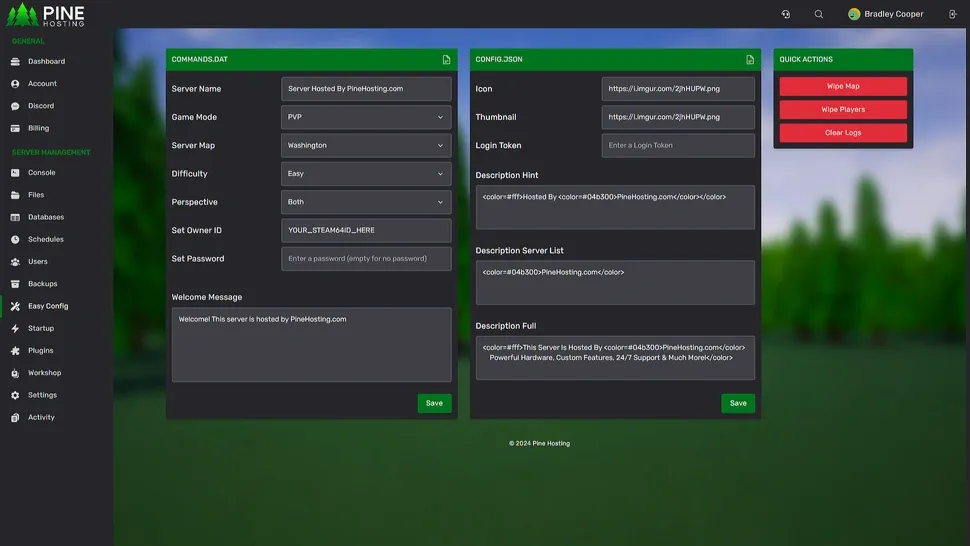
Task: Click the Settings label in the sidebar
Action: coord(42,395)
